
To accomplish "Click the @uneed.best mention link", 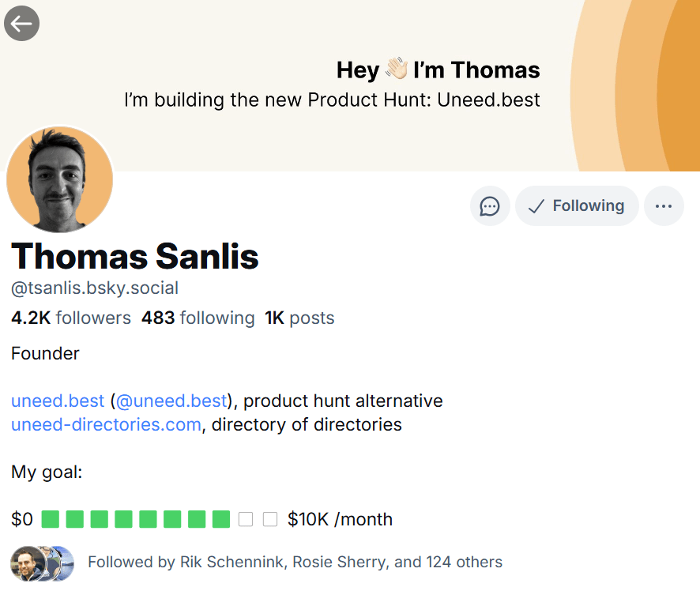I will (x=171, y=401).
